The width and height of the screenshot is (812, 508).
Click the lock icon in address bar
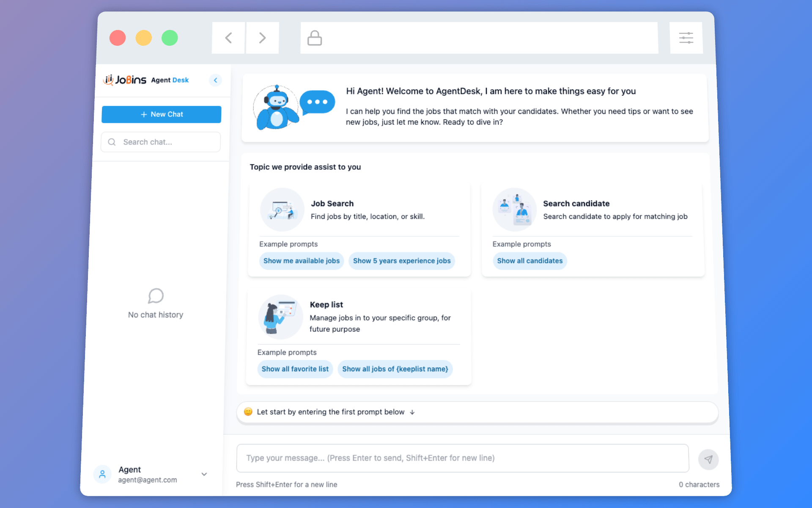[x=314, y=38]
